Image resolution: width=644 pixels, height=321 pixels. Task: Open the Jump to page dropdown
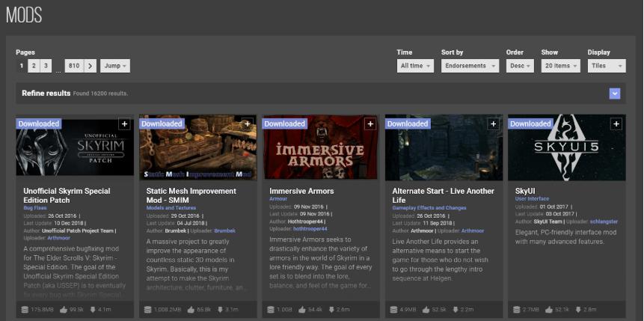[x=115, y=66]
